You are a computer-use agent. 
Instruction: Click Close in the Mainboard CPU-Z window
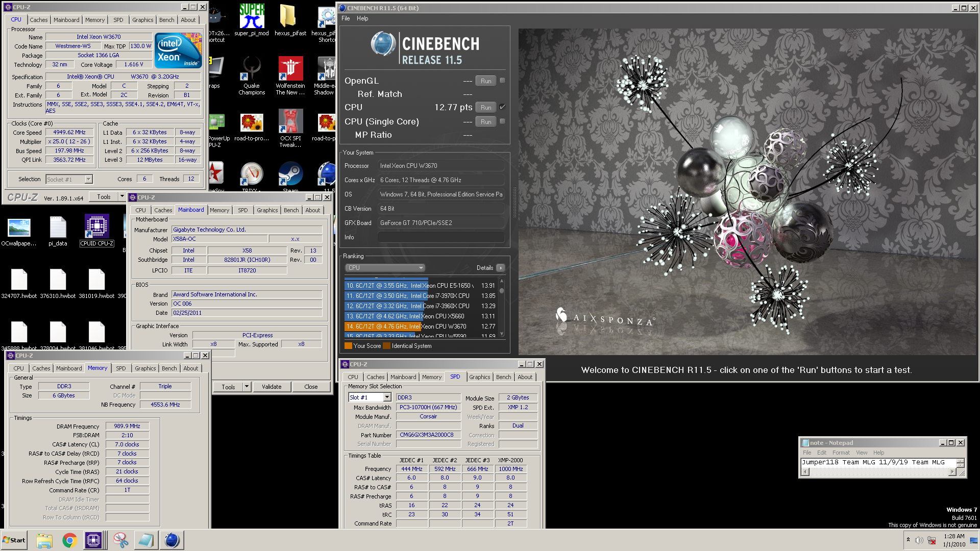click(311, 387)
